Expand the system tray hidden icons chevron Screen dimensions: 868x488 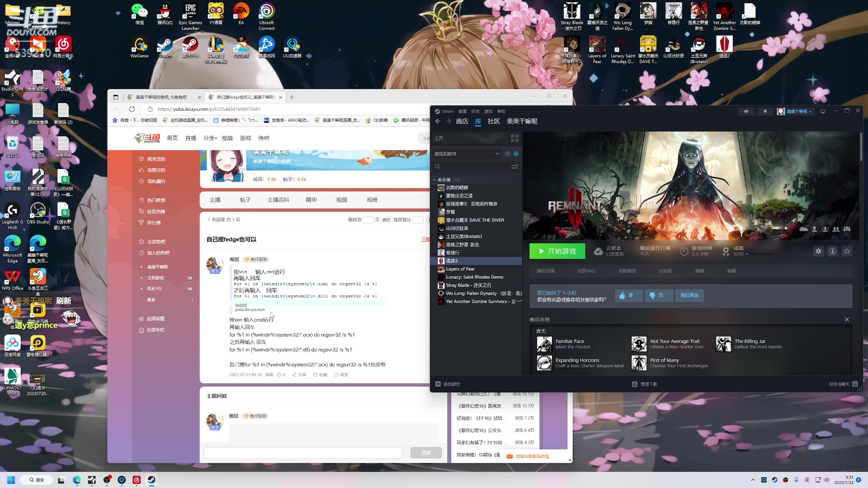[753, 480]
